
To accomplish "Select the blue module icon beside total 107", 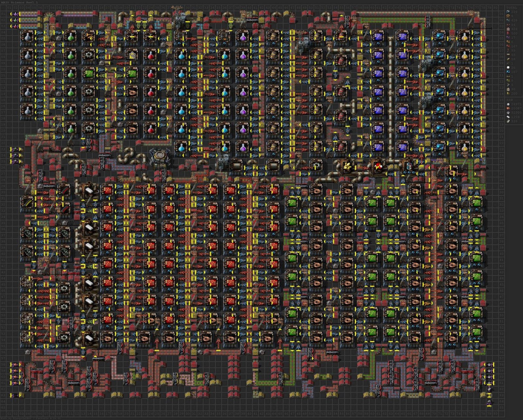I will tap(508, 72).
